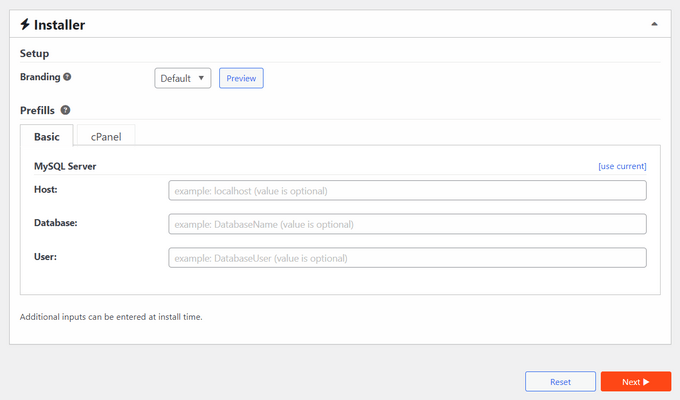The height and width of the screenshot is (400, 680).
Task: Switch to the Basic tab
Action: click(47, 136)
